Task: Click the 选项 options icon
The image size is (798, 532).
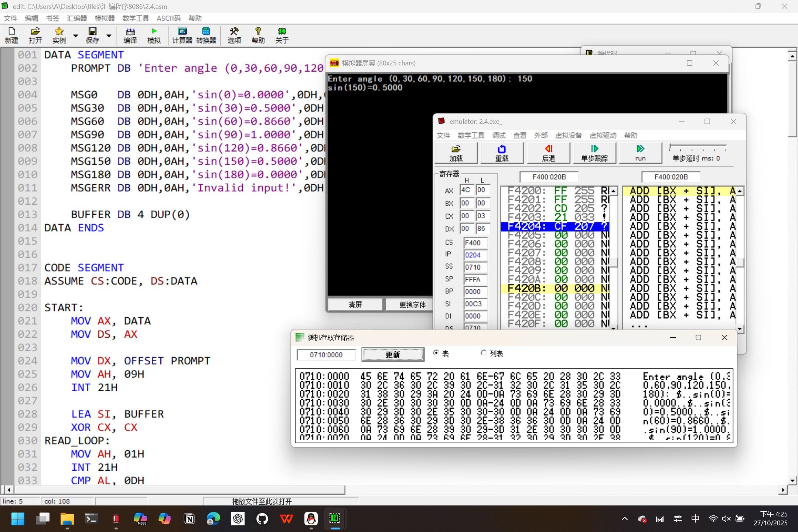Action: 234,35
